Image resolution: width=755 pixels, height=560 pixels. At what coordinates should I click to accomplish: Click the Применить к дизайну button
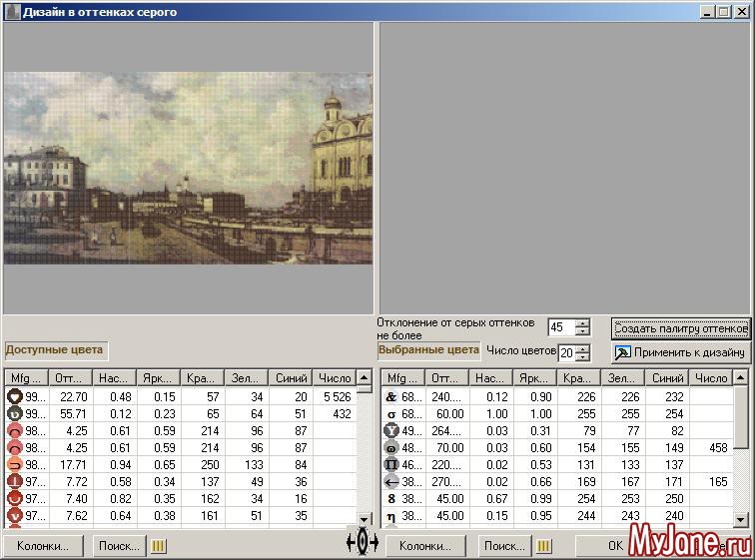679,352
